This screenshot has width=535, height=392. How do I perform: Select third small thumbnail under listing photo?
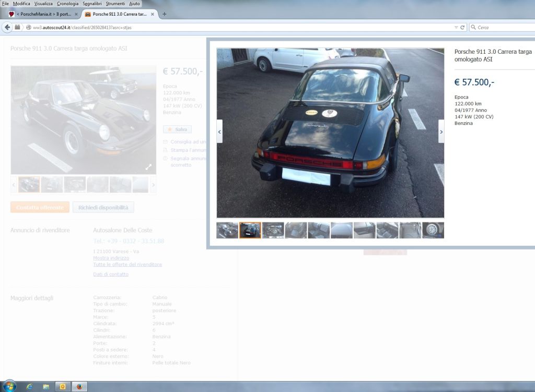75,184
